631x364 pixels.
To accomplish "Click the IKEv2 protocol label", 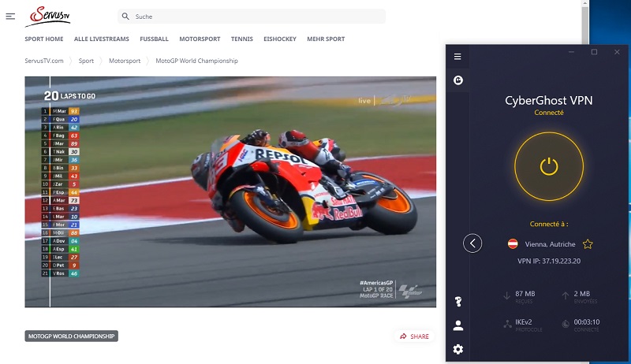I will (x=524, y=321).
